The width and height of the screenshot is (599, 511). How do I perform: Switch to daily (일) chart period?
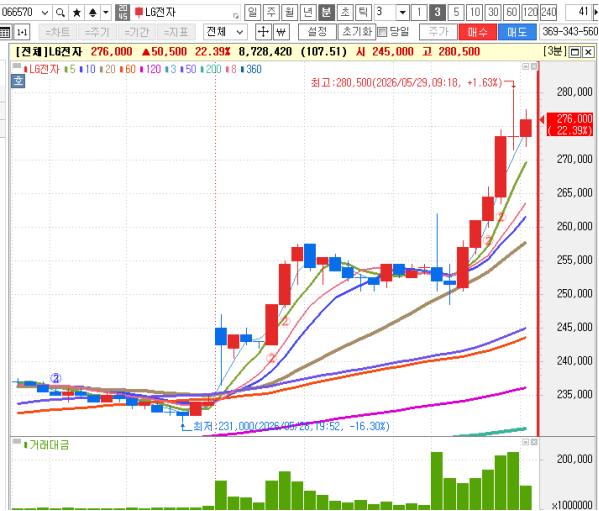253,12
